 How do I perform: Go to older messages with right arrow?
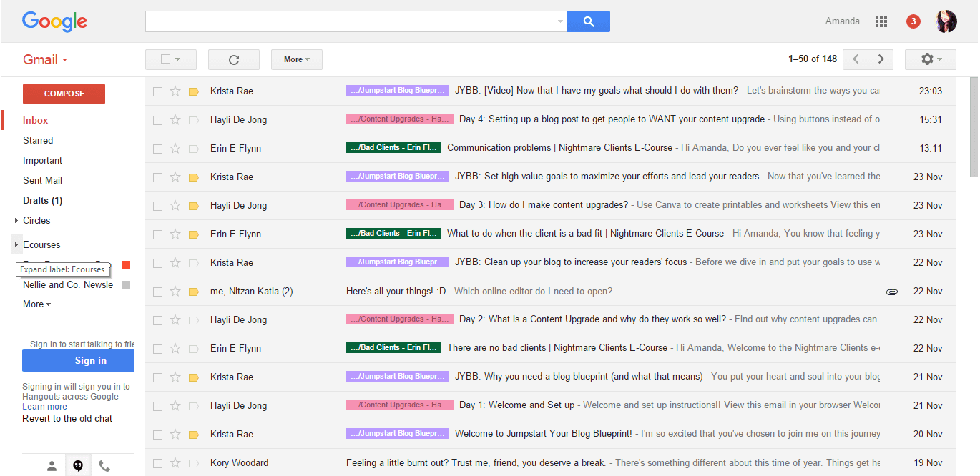tap(881, 59)
